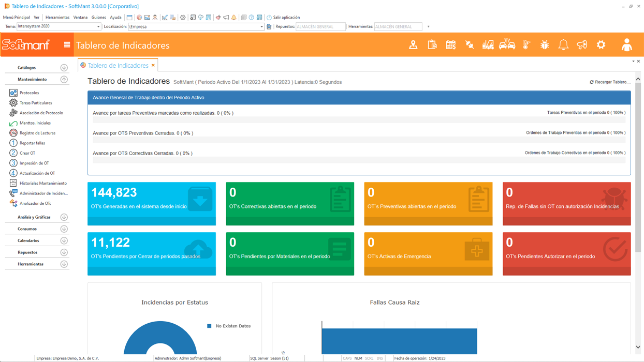Open the bug icon in orange header
Screen dimensions: 644x362
point(545,45)
